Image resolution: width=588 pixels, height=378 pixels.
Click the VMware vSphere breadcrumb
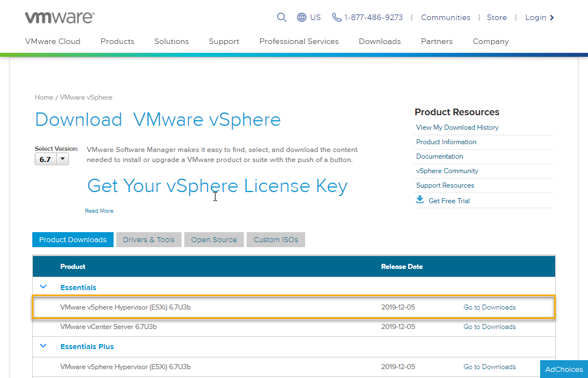tap(86, 97)
